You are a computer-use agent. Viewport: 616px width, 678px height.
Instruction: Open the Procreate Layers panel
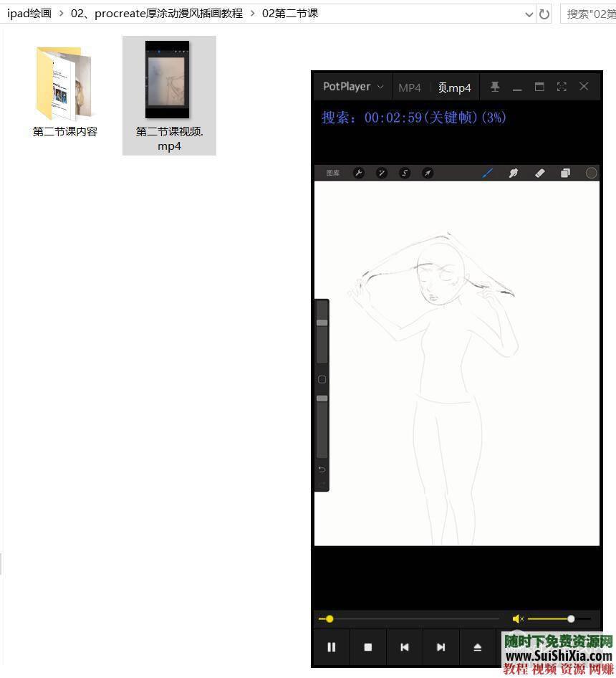pos(565,173)
